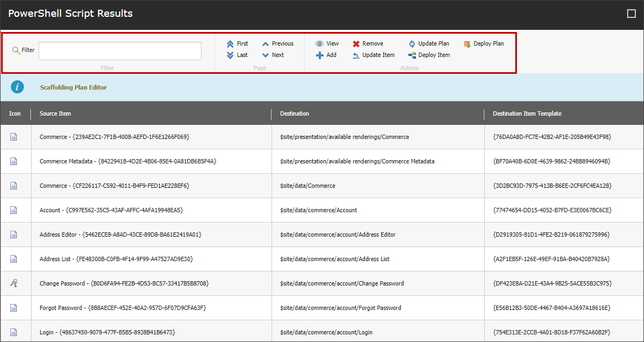Click template ID {754E313E-2CCB-4A01-8D18-F37F62A60B2F}
This screenshot has width=644, height=342.
click(552, 332)
